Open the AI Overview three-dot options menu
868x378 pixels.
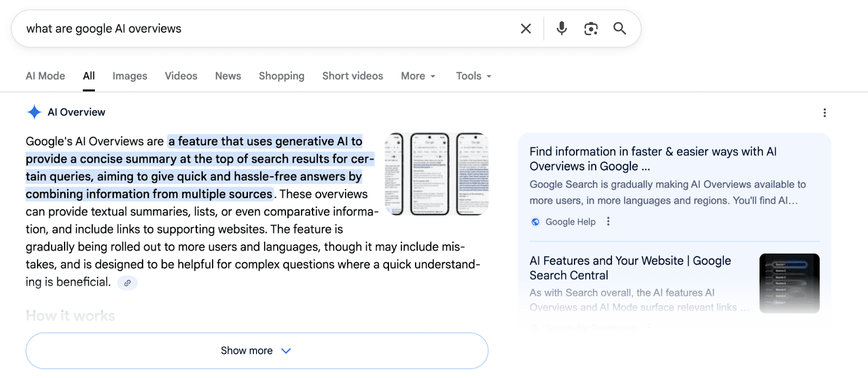click(x=825, y=112)
